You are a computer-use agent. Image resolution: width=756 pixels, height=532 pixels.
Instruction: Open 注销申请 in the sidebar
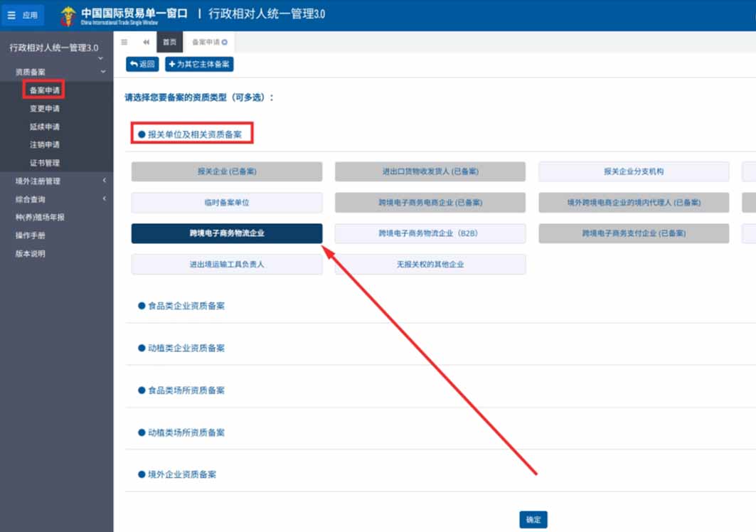[x=44, y=144]
